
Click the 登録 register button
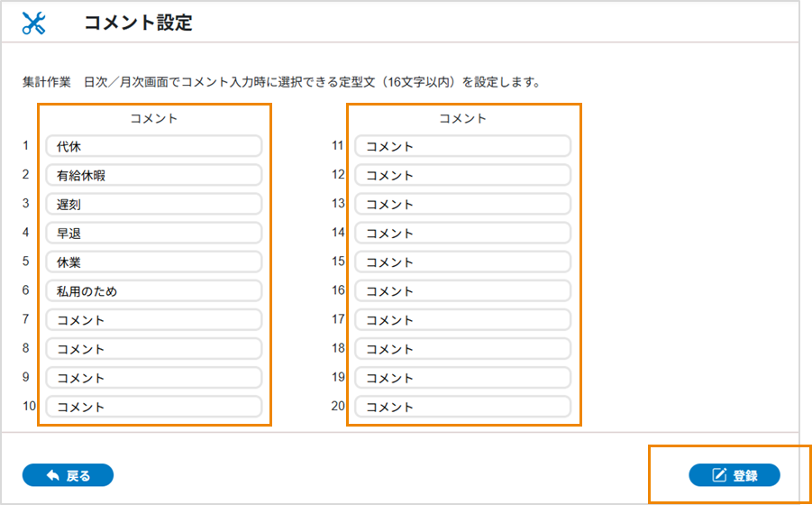click(734, 475)
